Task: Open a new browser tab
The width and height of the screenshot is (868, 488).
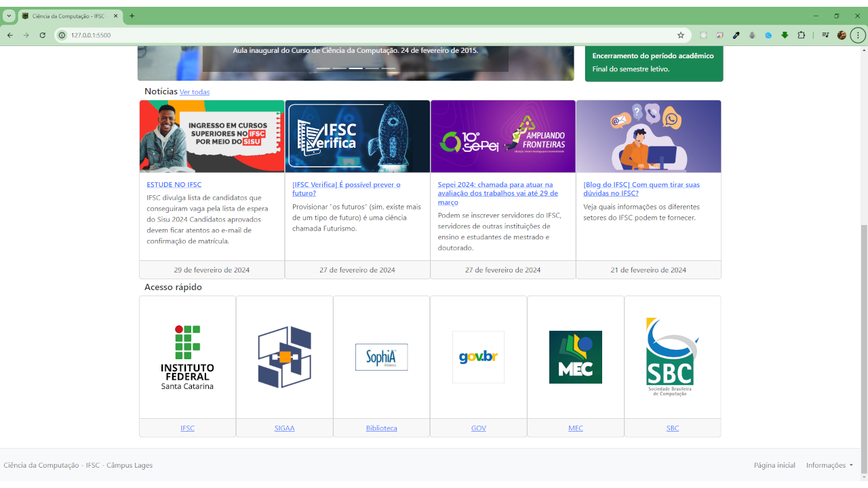Action: pos(132,16)
